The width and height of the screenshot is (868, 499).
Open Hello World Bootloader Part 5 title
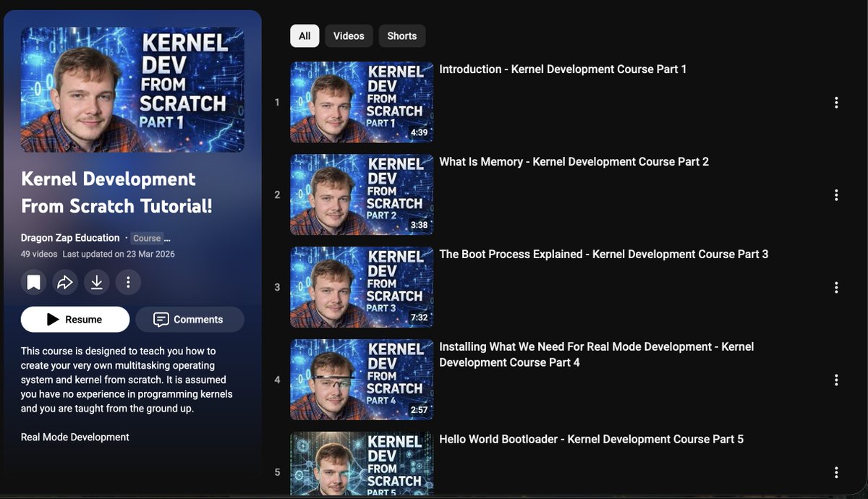point(592,439)
